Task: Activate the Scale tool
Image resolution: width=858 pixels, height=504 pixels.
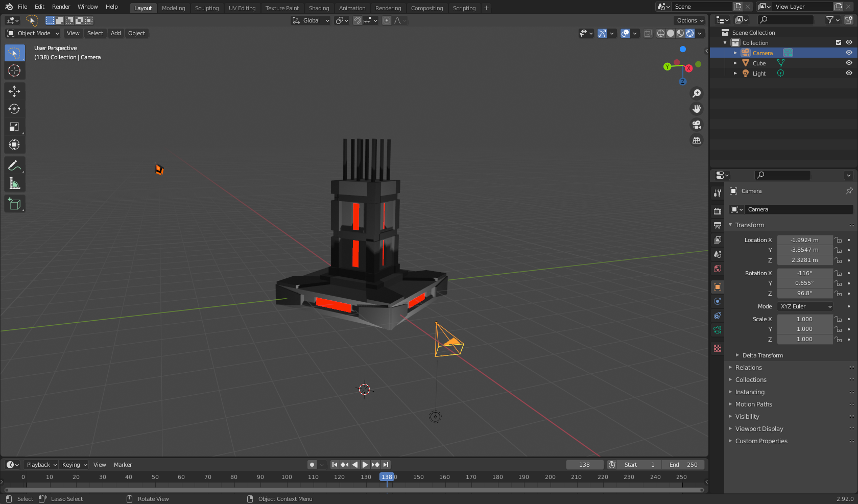Action: coord(14,127)
